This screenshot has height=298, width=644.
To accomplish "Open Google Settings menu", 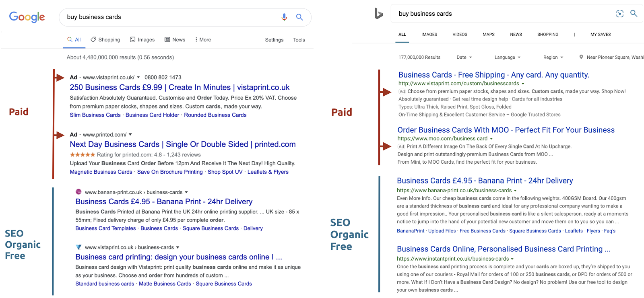I will point(274,40).
